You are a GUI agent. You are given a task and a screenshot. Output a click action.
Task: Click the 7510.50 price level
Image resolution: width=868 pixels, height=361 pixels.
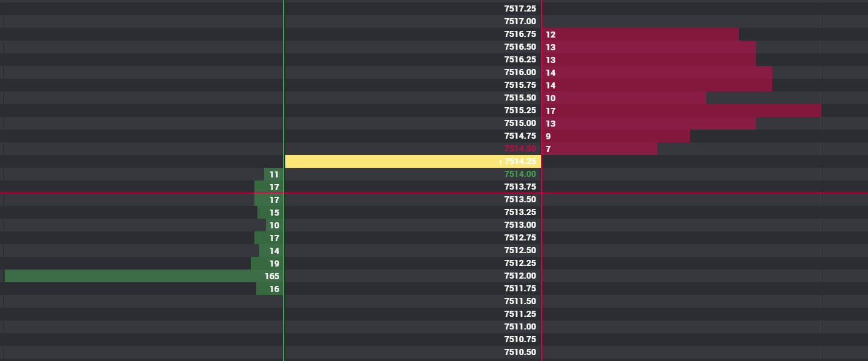(x=520, y=352)
